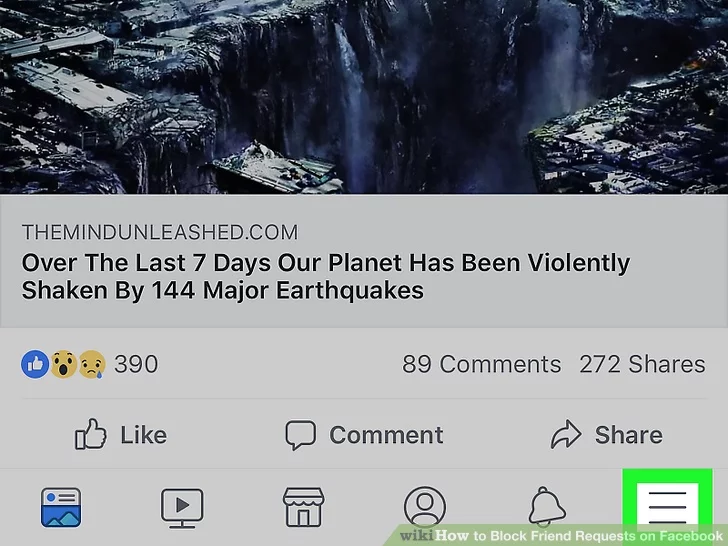The width and height of the screenshot is (728, 546).
Task: Tap the Sad reaction emoji
Action: pos(92,364)
